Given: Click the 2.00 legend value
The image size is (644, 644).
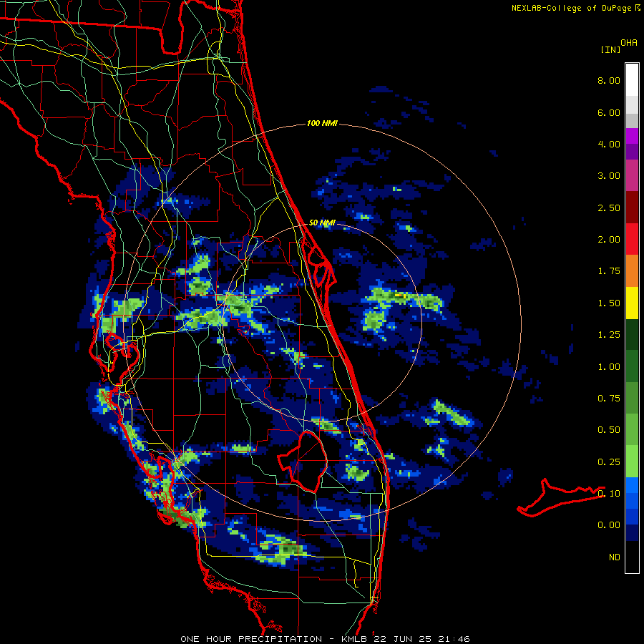Looking at the screenshot, I should [609, 240].
